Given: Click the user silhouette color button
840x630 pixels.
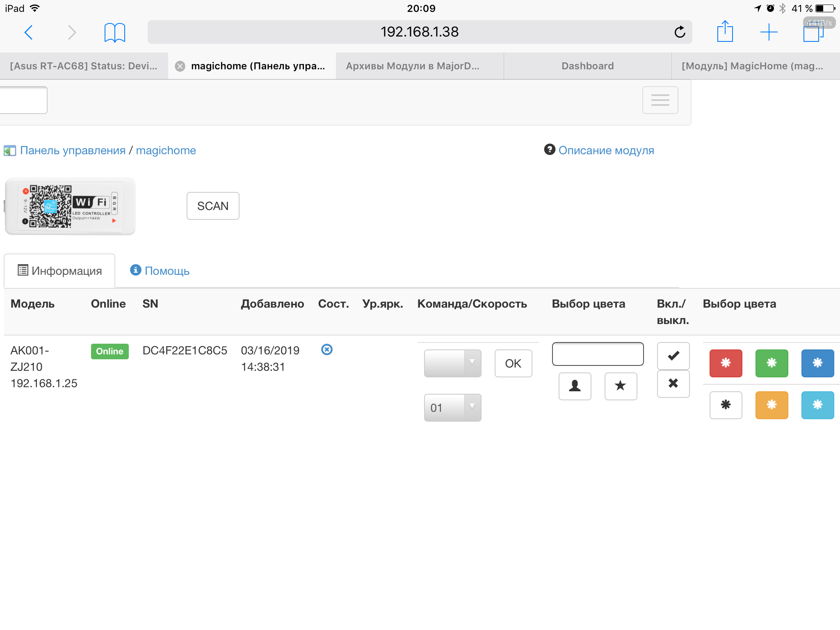Looking at the screenshot, I should tap(575, 386).
